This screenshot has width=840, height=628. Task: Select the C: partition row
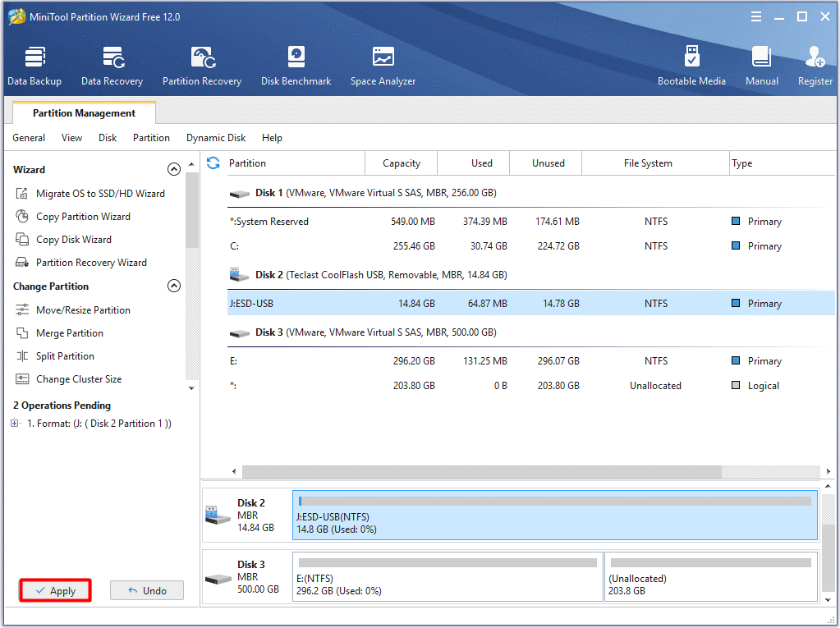pos(530,246)
